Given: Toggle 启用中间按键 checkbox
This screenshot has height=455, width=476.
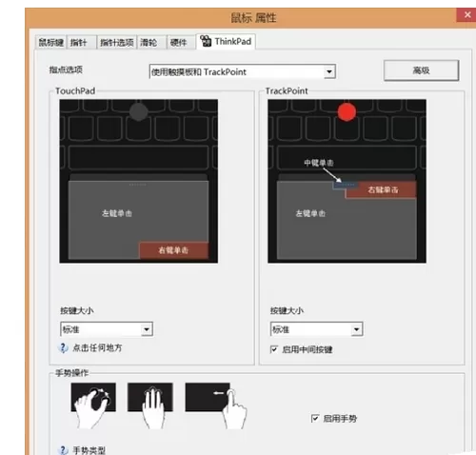Looking at the screenshot, I should pyautogui.click(x=274, y=349).
